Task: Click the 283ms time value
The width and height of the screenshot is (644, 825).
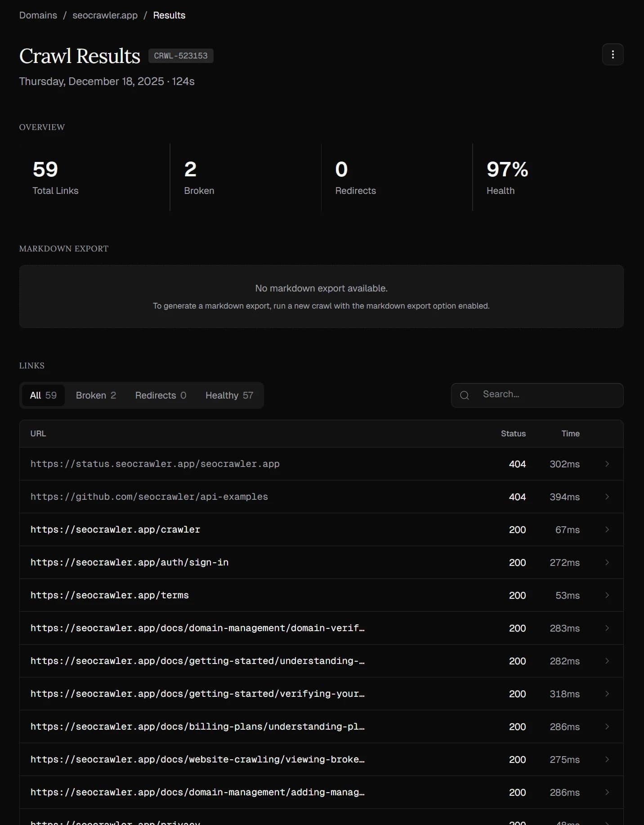Action: click(564, 628)
